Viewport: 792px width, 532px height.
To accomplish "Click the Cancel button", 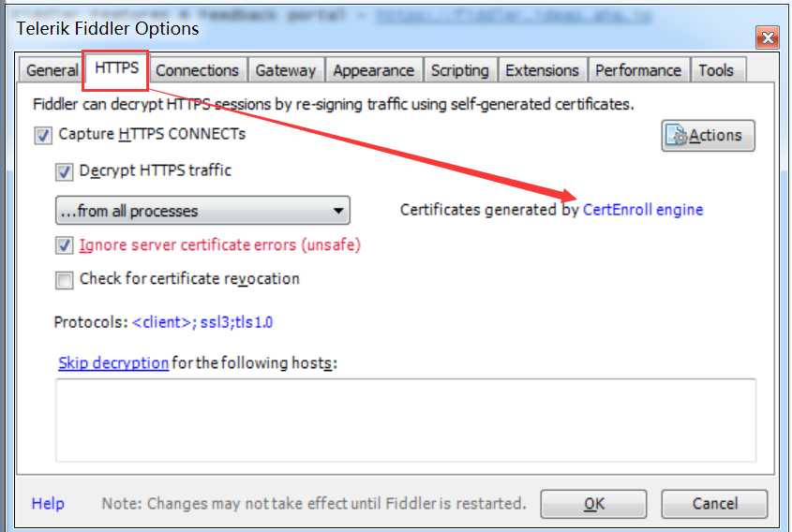I will point(715,504).
